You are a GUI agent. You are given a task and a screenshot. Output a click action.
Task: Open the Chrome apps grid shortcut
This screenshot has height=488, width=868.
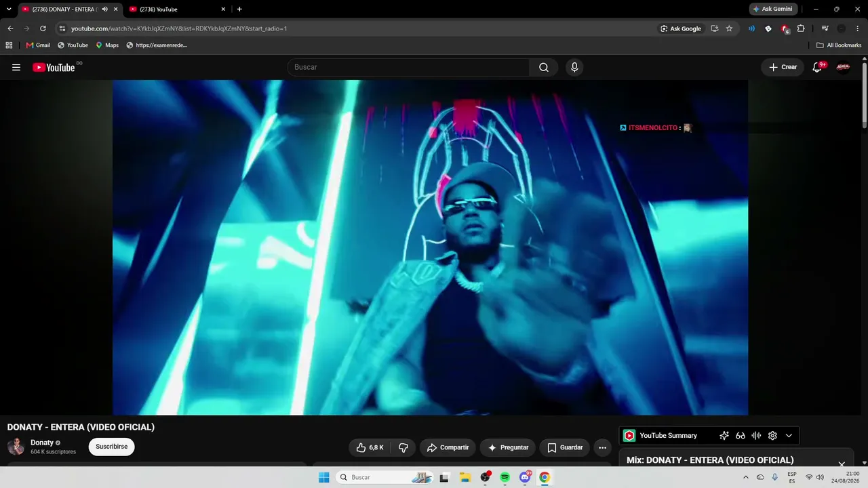pos(9,45)
